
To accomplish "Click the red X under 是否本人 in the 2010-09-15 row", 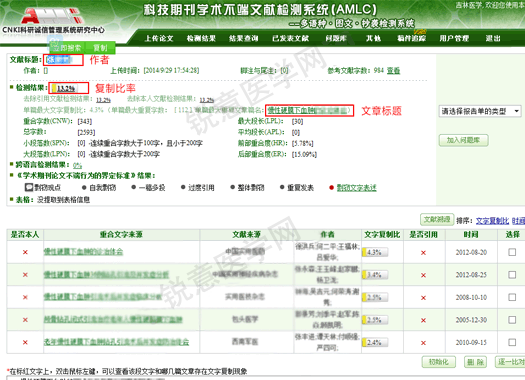I will point(25,343).
